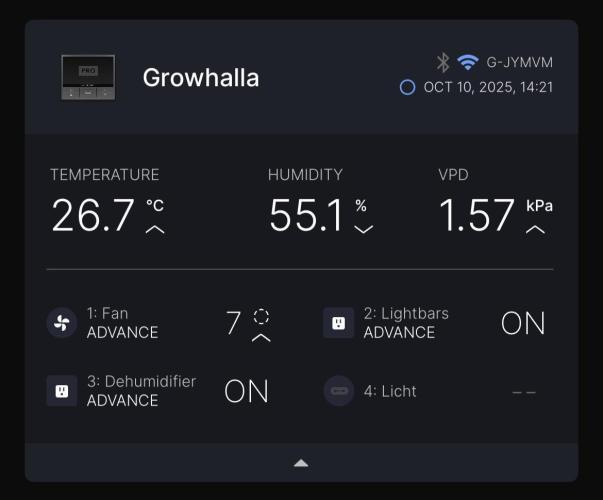Click the VPD trend up chevron

[x=536, y=230]
